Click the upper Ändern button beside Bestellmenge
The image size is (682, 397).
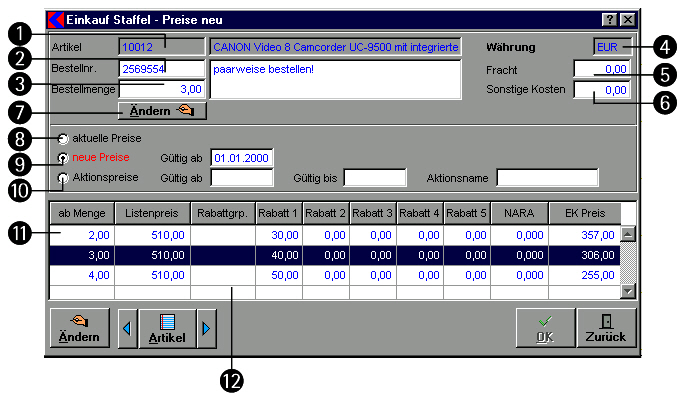pyautogui.click(x=162, y=111)
